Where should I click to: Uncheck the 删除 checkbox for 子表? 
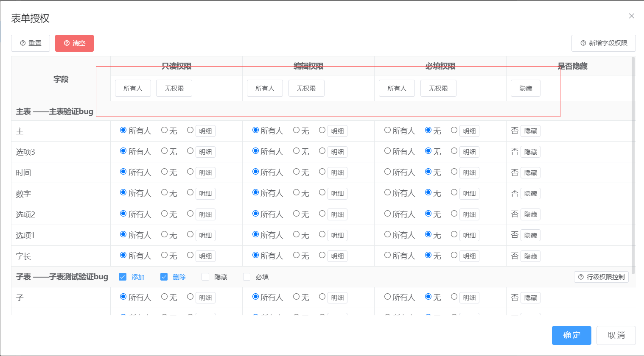coord(164,277)
